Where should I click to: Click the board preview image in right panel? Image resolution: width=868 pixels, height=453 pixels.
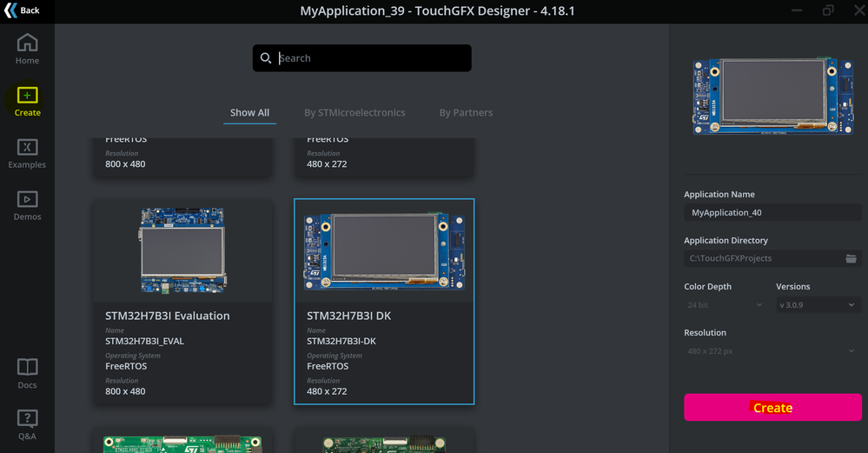tap(772, 96)
